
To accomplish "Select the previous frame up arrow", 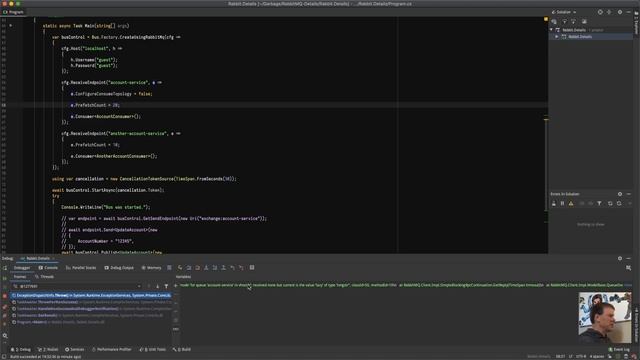I will pos(149,286).
